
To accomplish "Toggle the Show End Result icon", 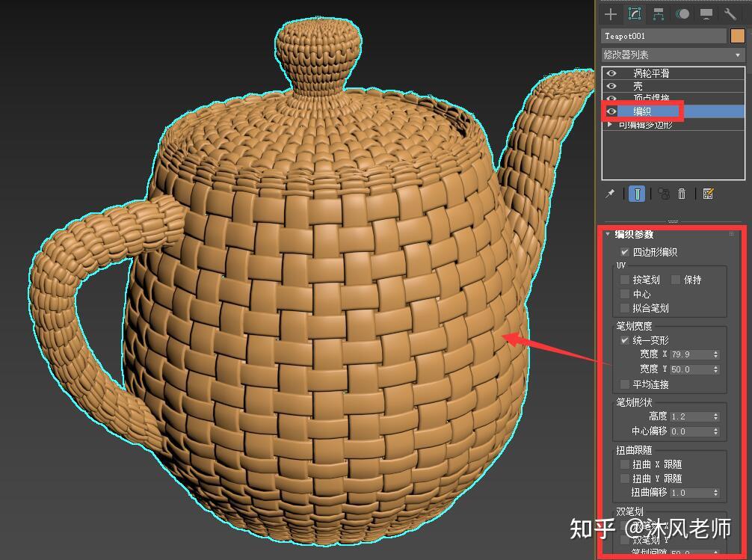I will [637, 194].
